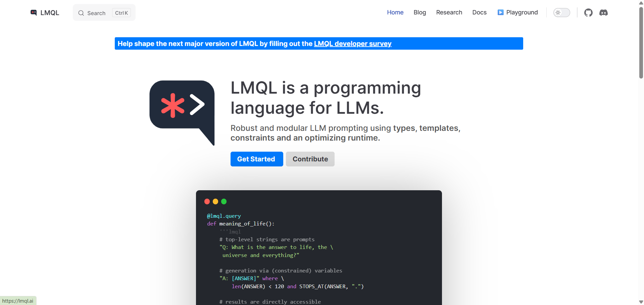Select the Home nav item

click(x=395, y=12)
